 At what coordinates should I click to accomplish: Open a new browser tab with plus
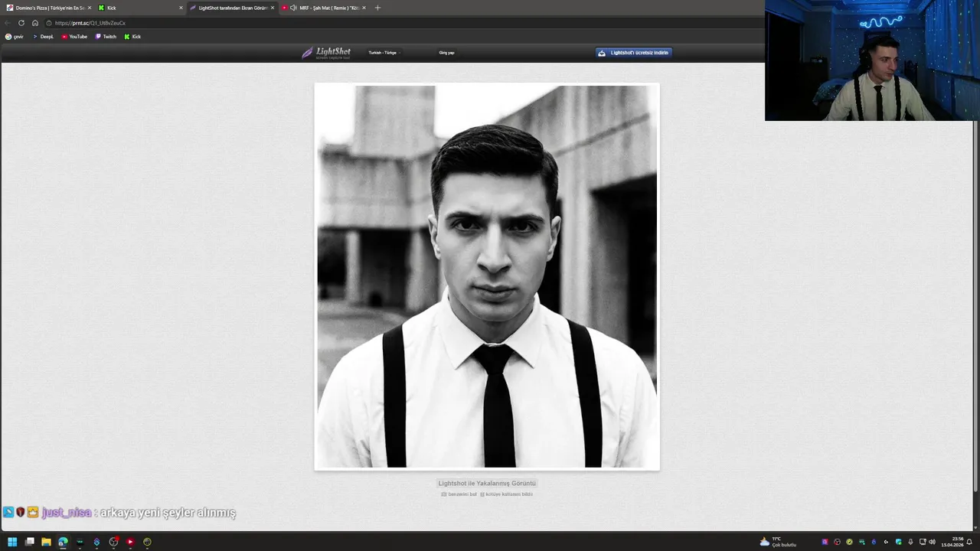[x=377, y=8]
